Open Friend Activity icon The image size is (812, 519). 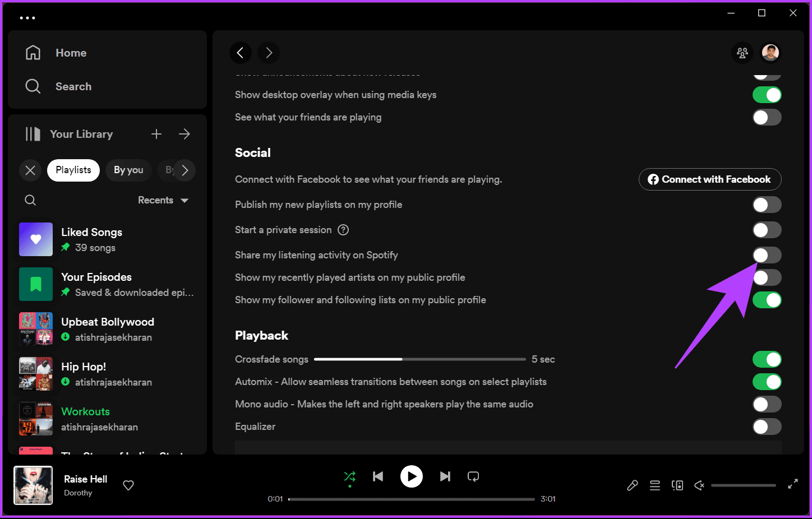click(742, 53)
